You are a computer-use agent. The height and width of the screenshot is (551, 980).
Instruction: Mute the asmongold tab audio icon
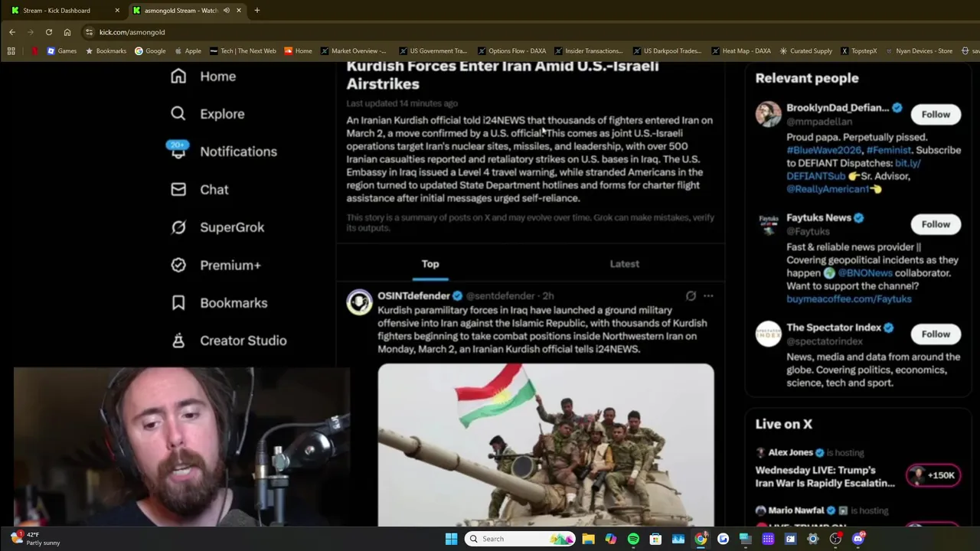(227, 11)
